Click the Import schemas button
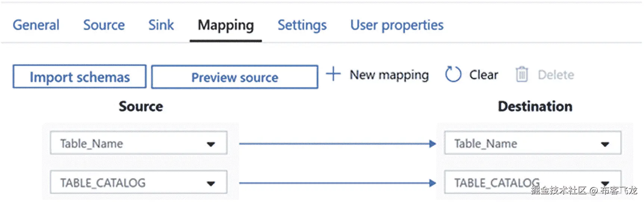The image size is (644, 202). coord(80,77)
